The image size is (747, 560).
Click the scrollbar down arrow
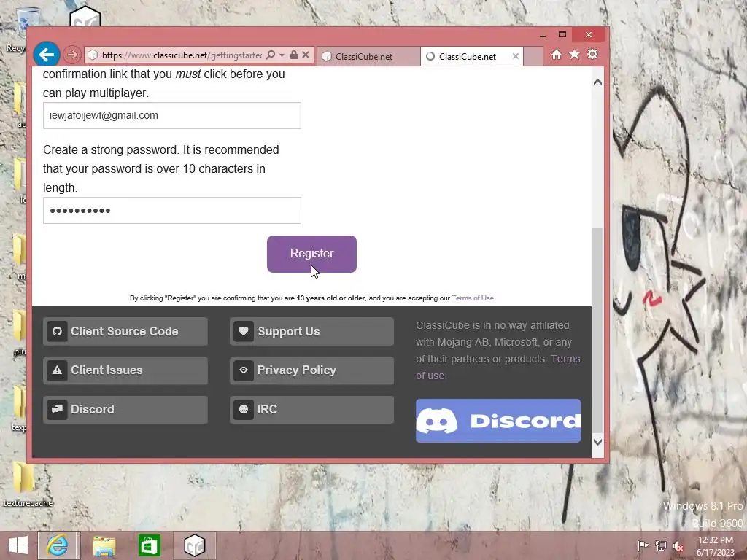tap(597, 442)
